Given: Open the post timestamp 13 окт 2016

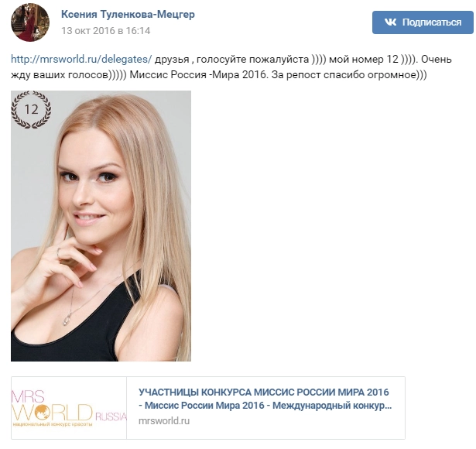Looking at the screenshot, I should [105, 31].
